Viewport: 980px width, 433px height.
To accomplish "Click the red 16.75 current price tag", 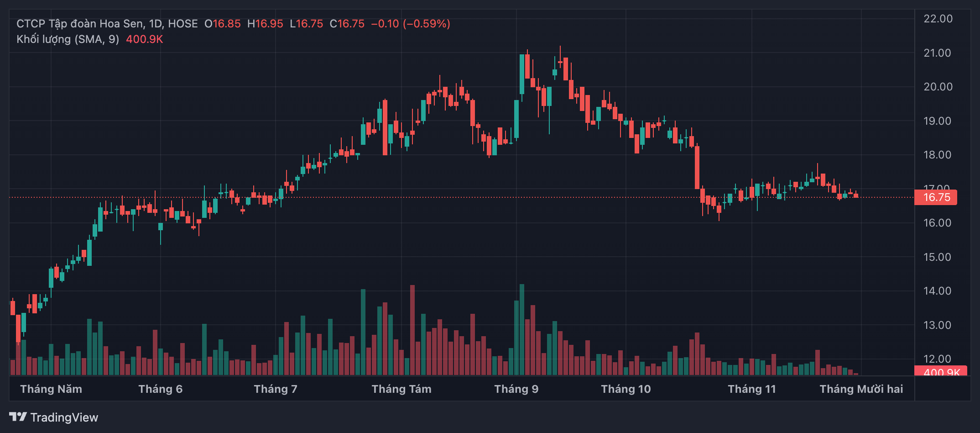I will tap(936, 197).
